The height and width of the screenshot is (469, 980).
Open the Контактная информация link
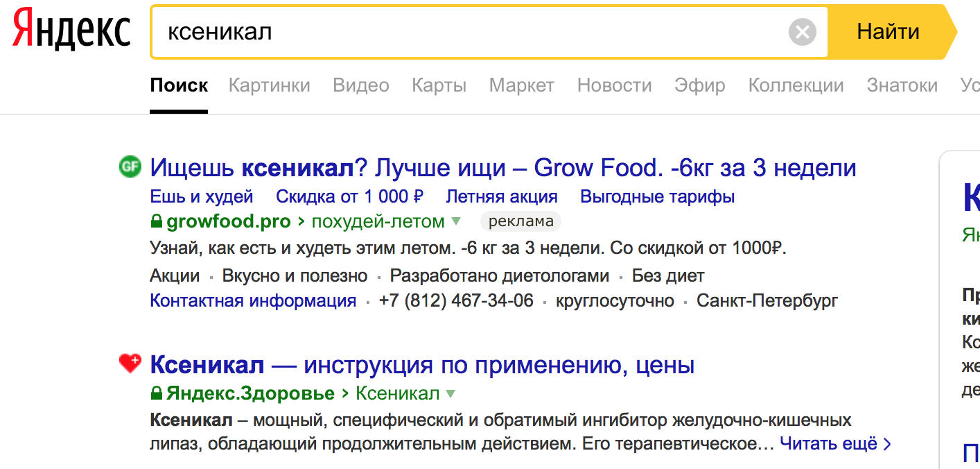[253, 300]
